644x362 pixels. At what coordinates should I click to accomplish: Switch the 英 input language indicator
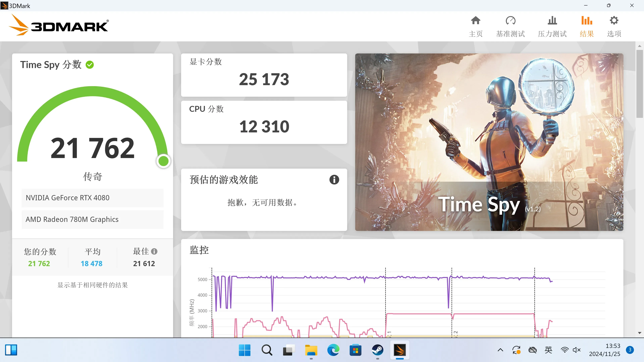548,350
